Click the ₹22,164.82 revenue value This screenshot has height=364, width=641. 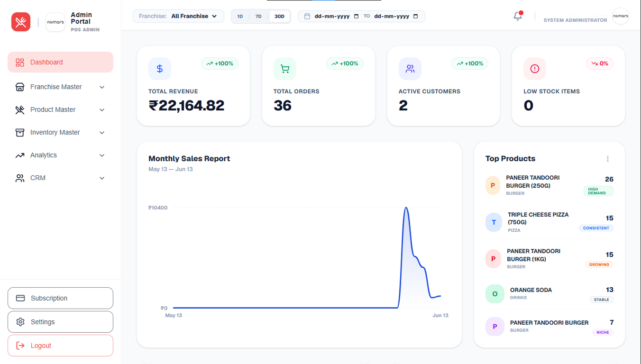pyautogui.click(x=186, y=105)
